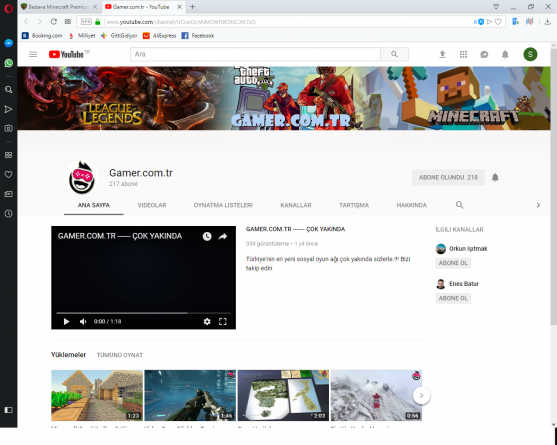Image resolution: width=557 pixels, height=445 pixels.
Task: Take a snapshot with sidebar camera icon
Action: point(9,128)
